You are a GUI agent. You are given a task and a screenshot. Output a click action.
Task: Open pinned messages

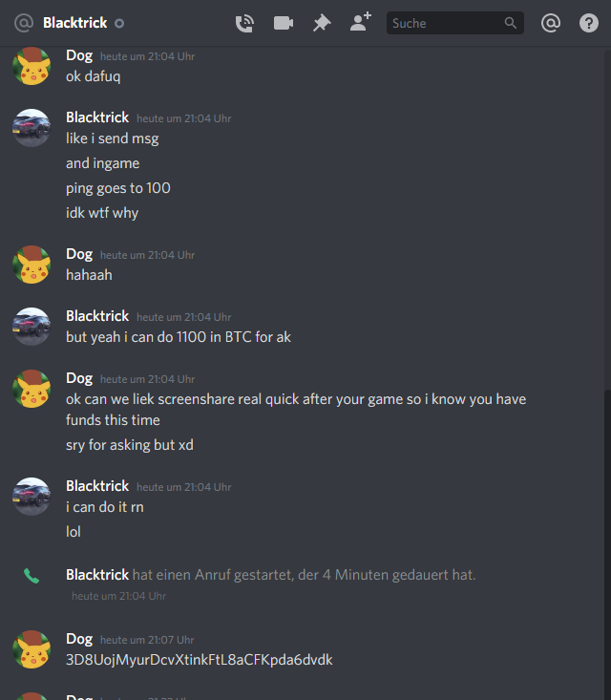322,23
